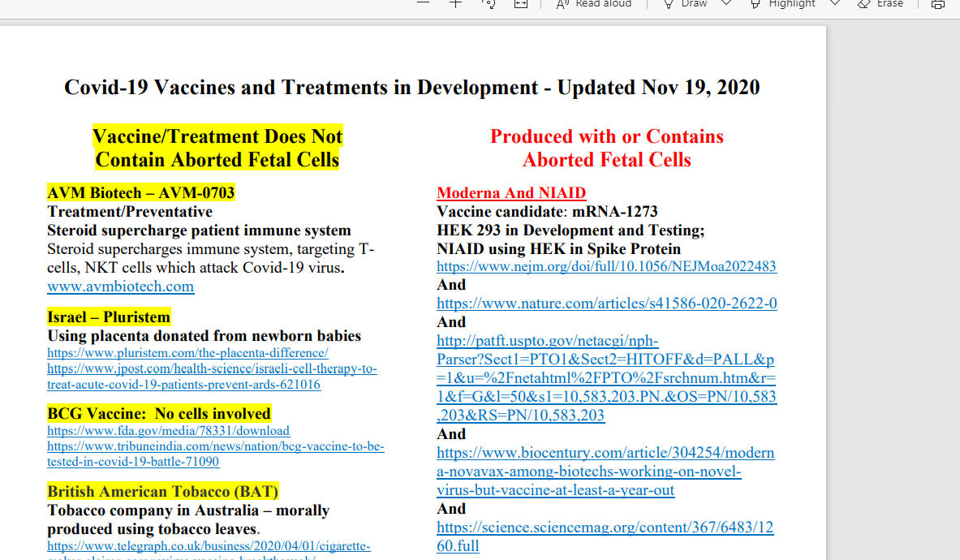The height and width of the screenshot is (560, 960).
Task: Click the 'Israel – Pluristem' heading
Action: point(109,317)
